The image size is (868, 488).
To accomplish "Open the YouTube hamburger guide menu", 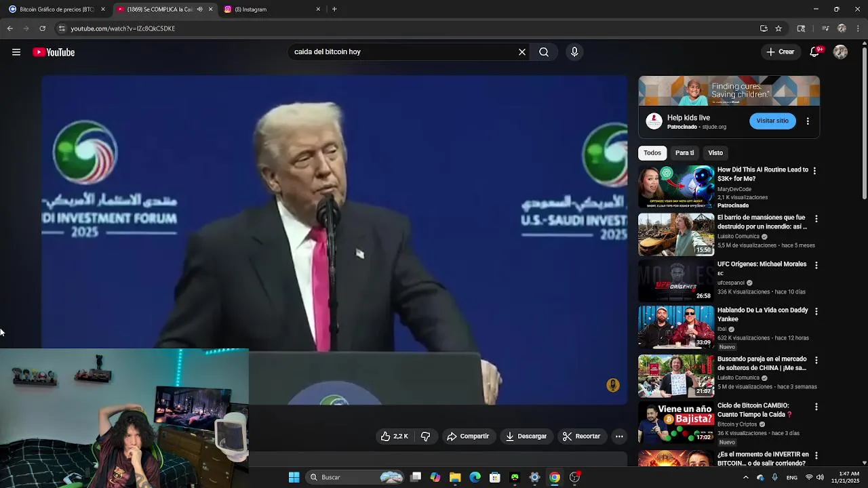I will [16, 52].
